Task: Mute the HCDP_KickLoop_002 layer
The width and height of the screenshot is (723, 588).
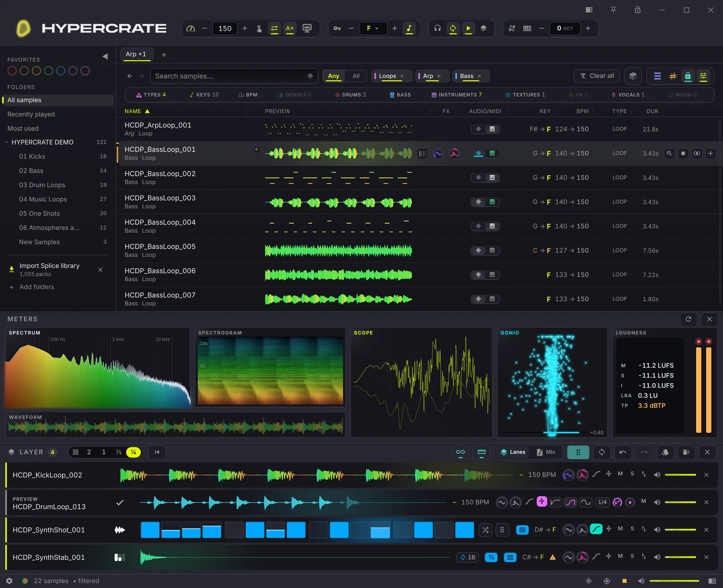Action: [620, 474]
